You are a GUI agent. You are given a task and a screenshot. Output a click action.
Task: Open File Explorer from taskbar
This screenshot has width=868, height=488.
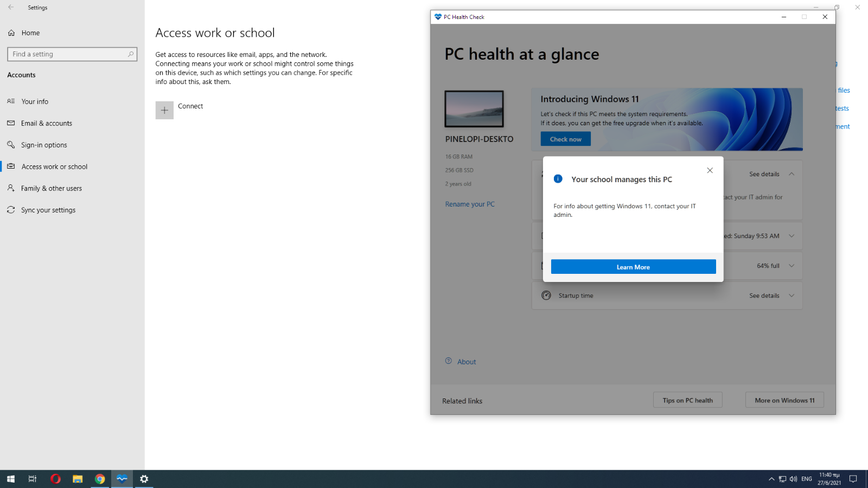pos(78,479)
